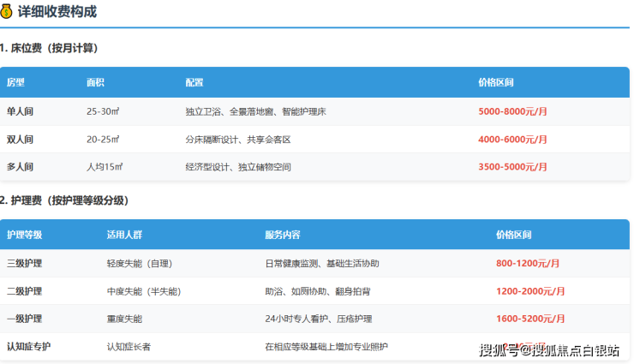Select the 单人间 row label
This screenshot has height=364, width=634.
pyautogui.click(x=20, y=111)
